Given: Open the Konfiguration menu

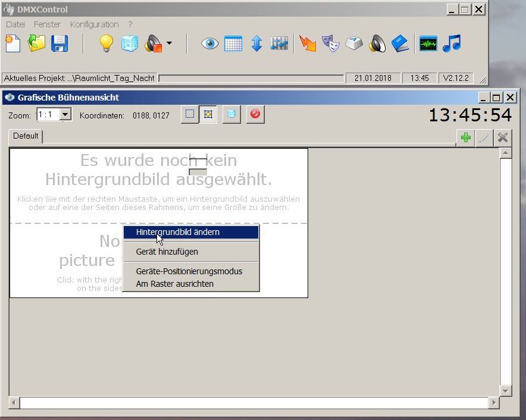Looking at the screenshot, I should (94, 24).
